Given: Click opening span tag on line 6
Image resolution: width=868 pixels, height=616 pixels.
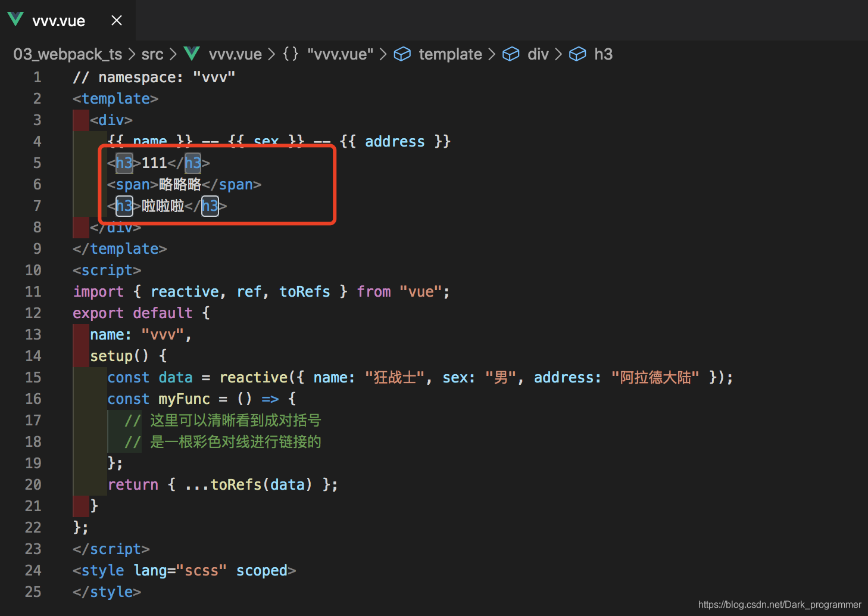Looking at the screenshot, I should point(133,185).
